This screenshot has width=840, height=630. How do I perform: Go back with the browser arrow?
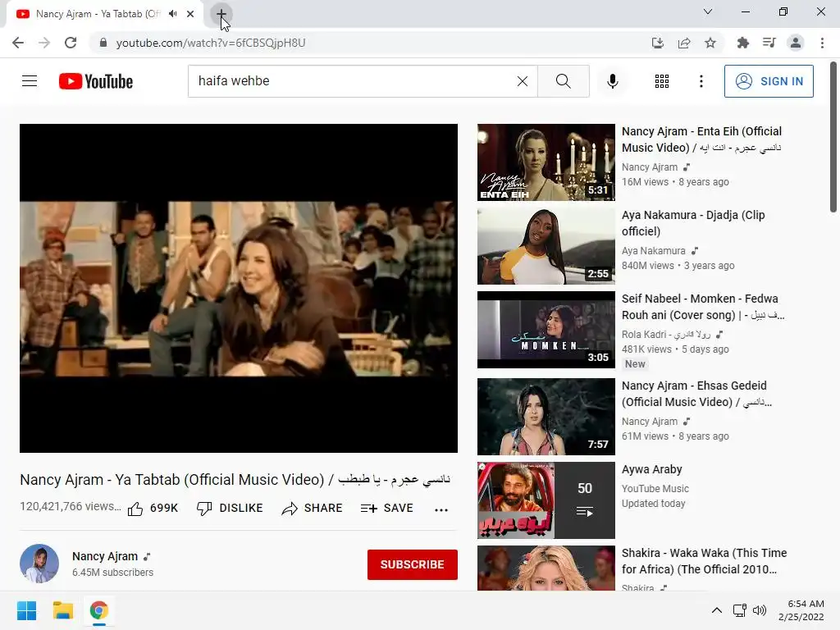coord(18,43)
